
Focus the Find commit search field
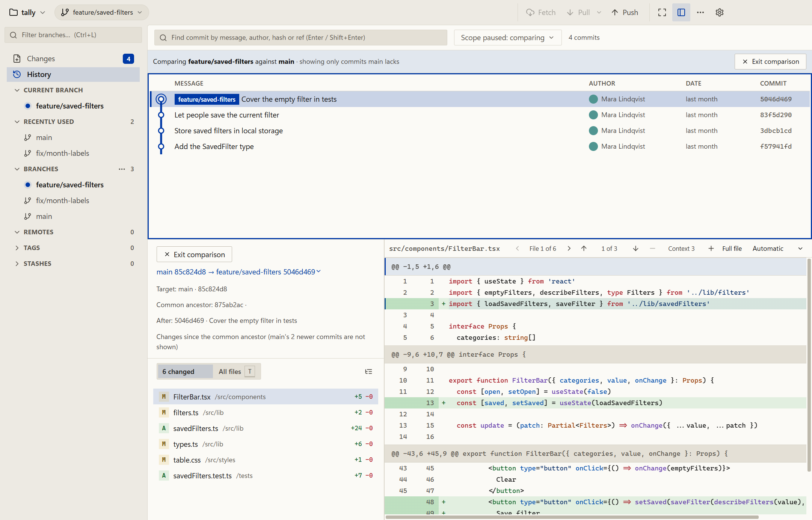[x=301, y=38]
